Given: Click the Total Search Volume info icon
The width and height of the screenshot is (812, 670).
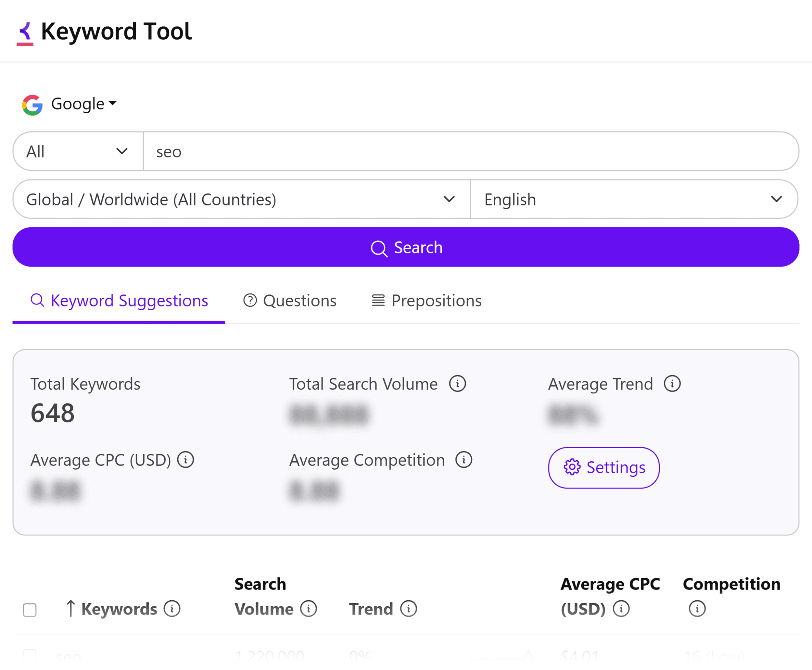Looking at the screenshot, I should tap(458, 384).
